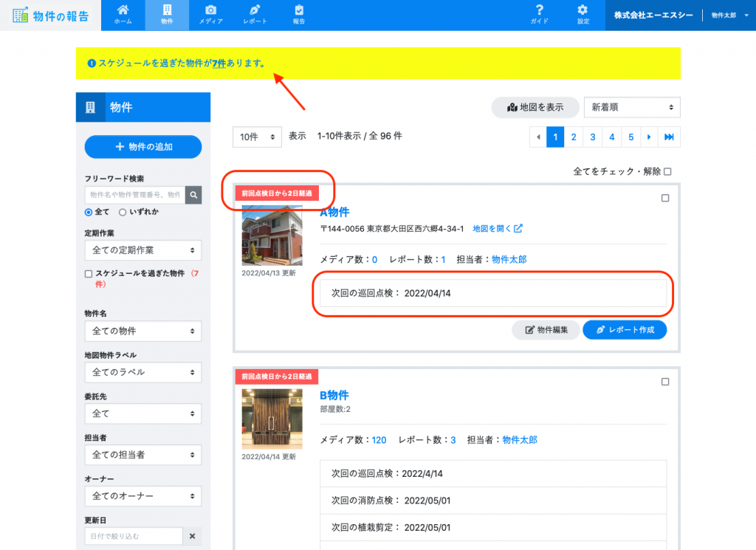Click B物件 レポート数 3 link
756x550 pixels.
pyautogui.click(x=453, y=439)
